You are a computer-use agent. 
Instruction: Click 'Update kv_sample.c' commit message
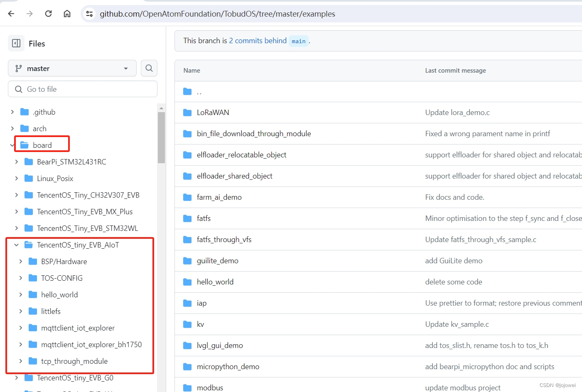point(457,324)
